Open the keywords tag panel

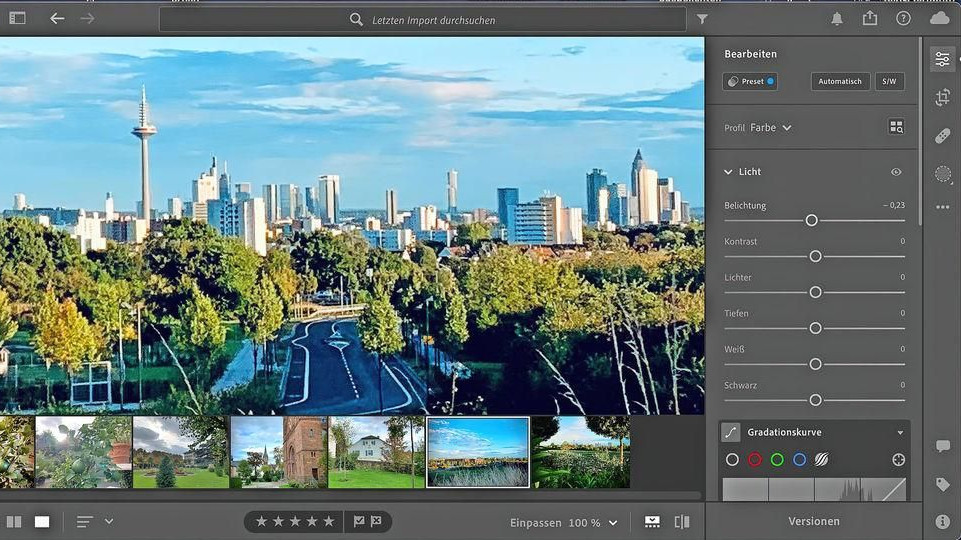[x=942, y=484]
